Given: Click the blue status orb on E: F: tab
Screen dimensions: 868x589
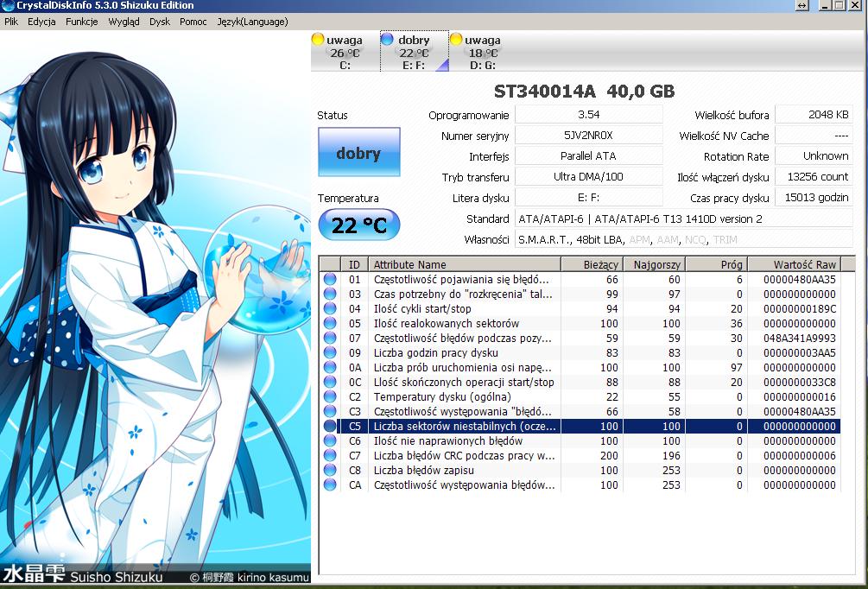Looking at the screenshot, I should click(x=388, y=39).
